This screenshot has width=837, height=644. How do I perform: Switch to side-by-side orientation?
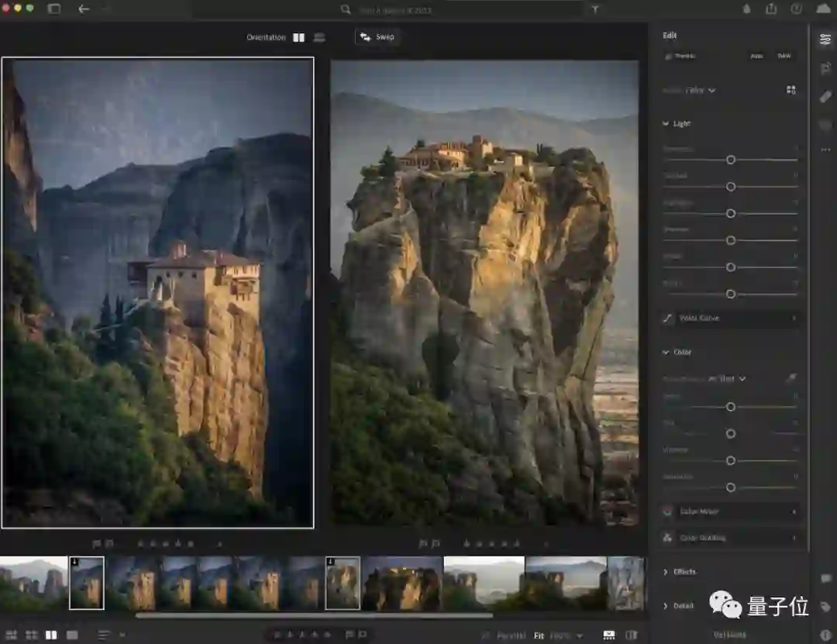coord(299,37)
